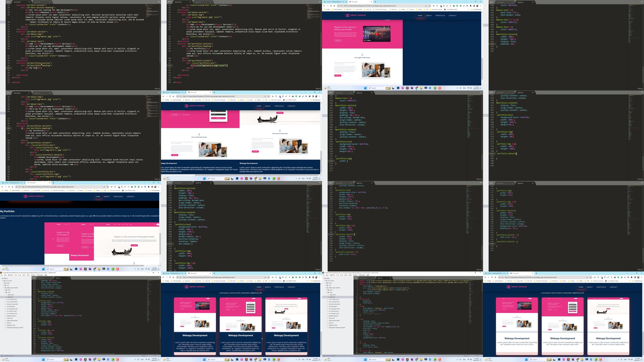Stop page loading in the 1:44 AM browser

(9, 187)
